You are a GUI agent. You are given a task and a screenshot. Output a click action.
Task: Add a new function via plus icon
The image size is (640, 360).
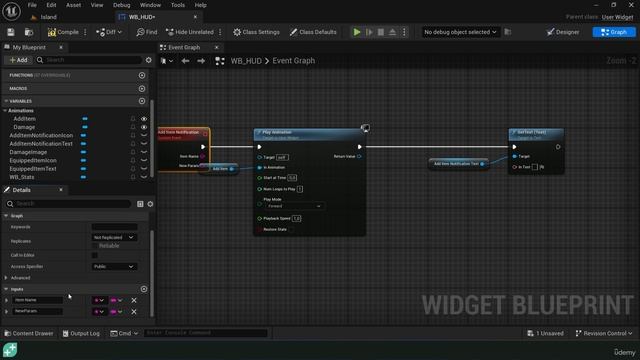tap(142, 75)
